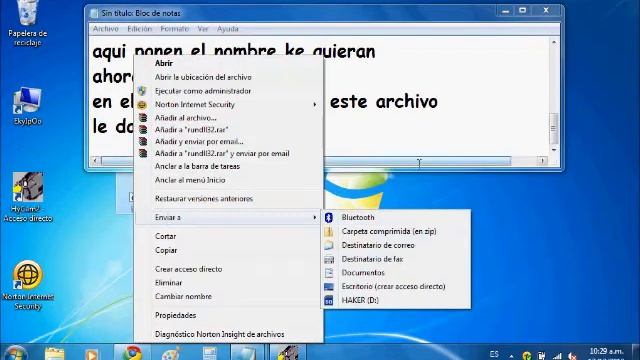This screenshot has width=640, height=360.
Task: Click the zip folder icon for Carpeta comprimida
Action: click(x=329, y=231)
